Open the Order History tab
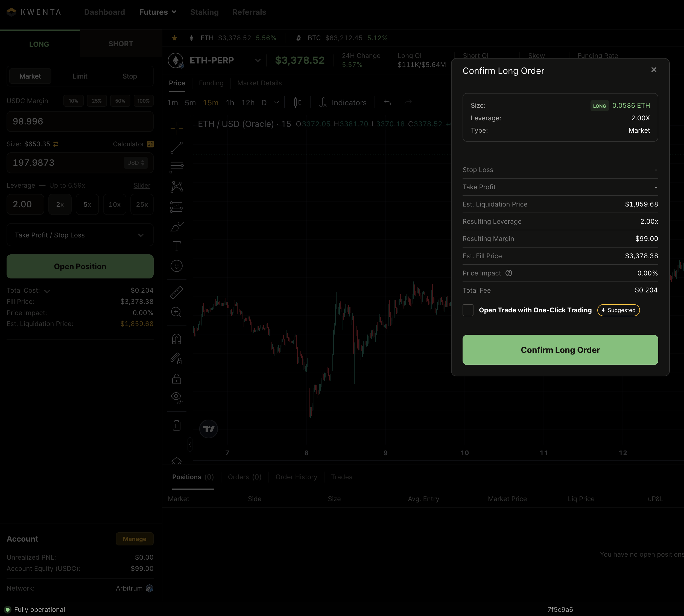The image size is (684, 616). pyautogui.click(x=296, y=477)
